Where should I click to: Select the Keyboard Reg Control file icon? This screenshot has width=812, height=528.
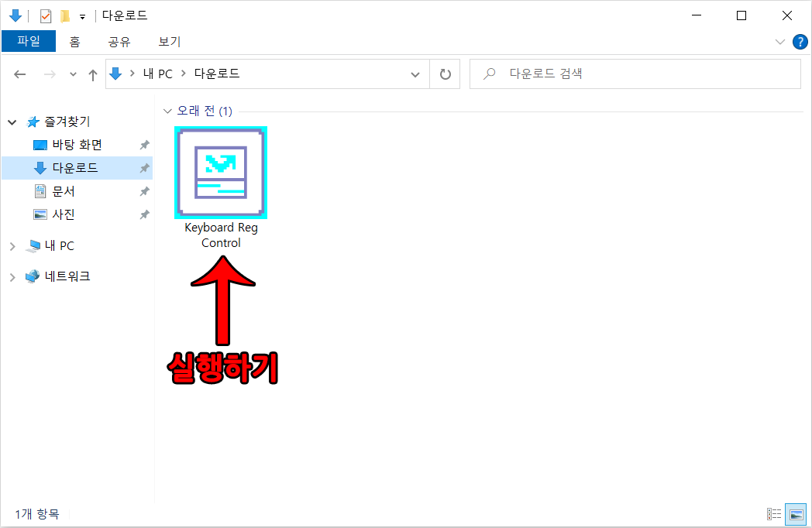[221, 173]
